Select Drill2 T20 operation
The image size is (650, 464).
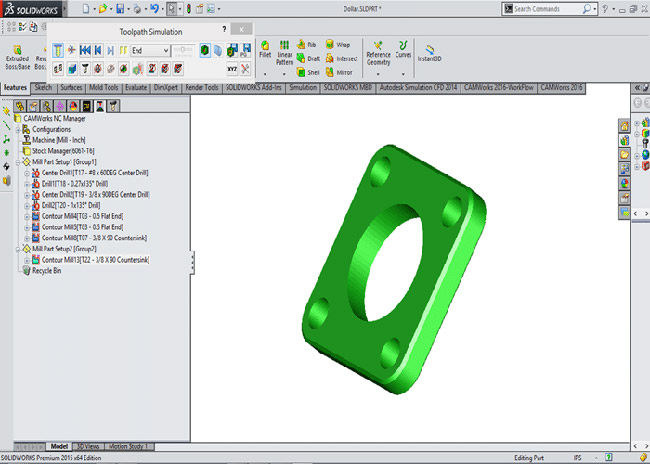click(x=66, y=205)
